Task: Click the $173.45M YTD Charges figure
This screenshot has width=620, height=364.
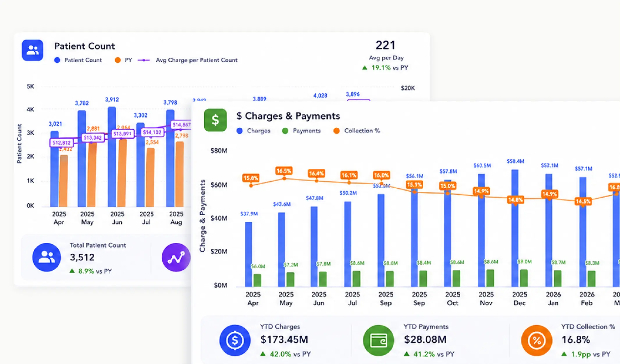Action: [284, 340]
